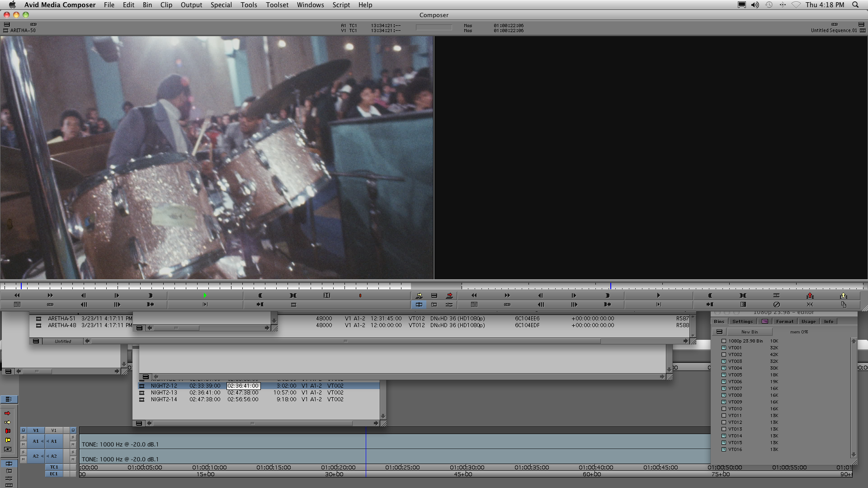This screenshot has width=868, height=488.
Task: Switch to the Settings tab in project window
Action: (742, 321)
